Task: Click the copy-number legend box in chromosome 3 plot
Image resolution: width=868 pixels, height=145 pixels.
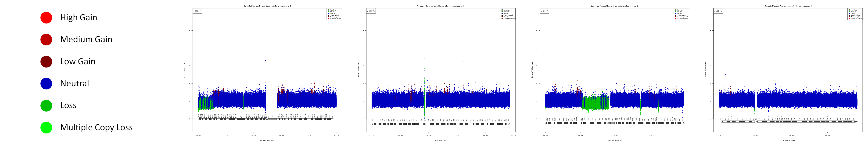Action: click(681, 14)
